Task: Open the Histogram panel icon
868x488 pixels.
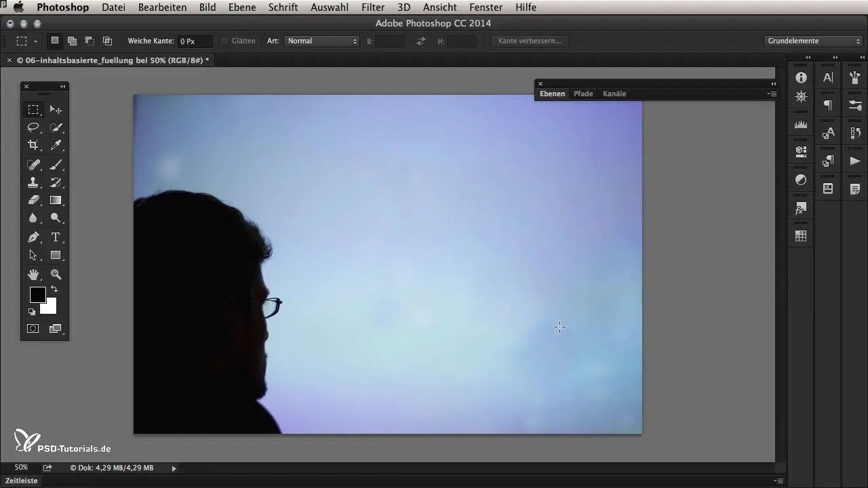Action: coord(801,124)
